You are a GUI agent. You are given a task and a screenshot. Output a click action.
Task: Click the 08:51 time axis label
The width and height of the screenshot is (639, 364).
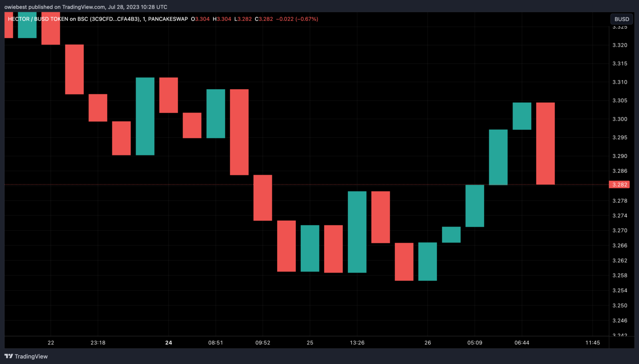[215, 343]
